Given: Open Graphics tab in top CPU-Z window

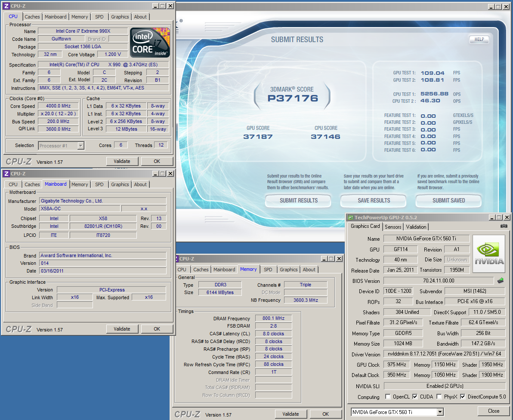Looking at the screenshot, I should (120, 17).
